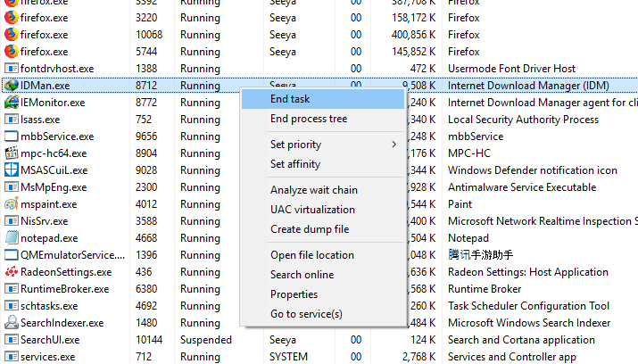Viewport: 638px width, 364px height.
Task: Toggle UAC virtualization menu entry
Action: [323, 210]
